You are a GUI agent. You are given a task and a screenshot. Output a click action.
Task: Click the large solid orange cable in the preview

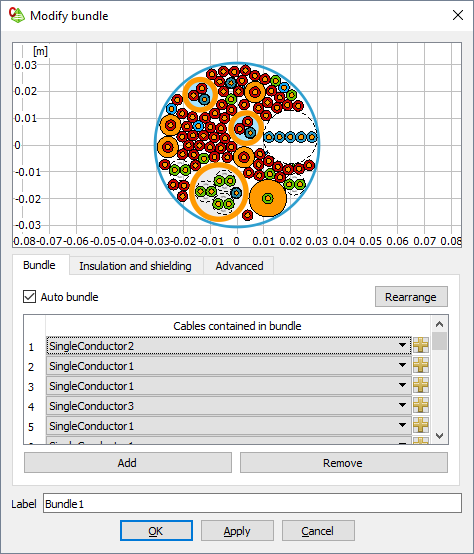pyautogui.click(x=268, y=198)
